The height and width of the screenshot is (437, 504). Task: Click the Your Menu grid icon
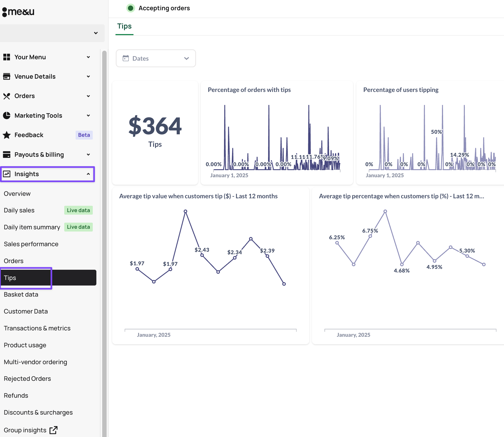[x=7, y=57]
